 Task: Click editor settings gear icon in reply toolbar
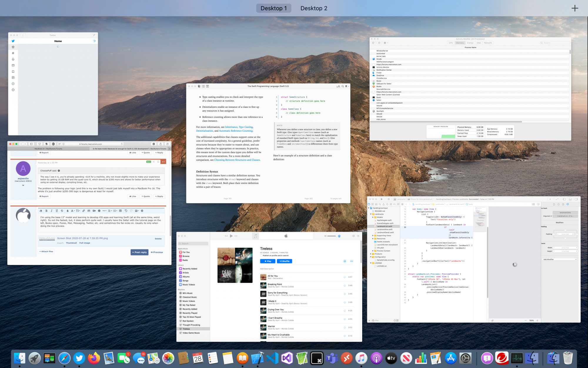pos(142,211)
